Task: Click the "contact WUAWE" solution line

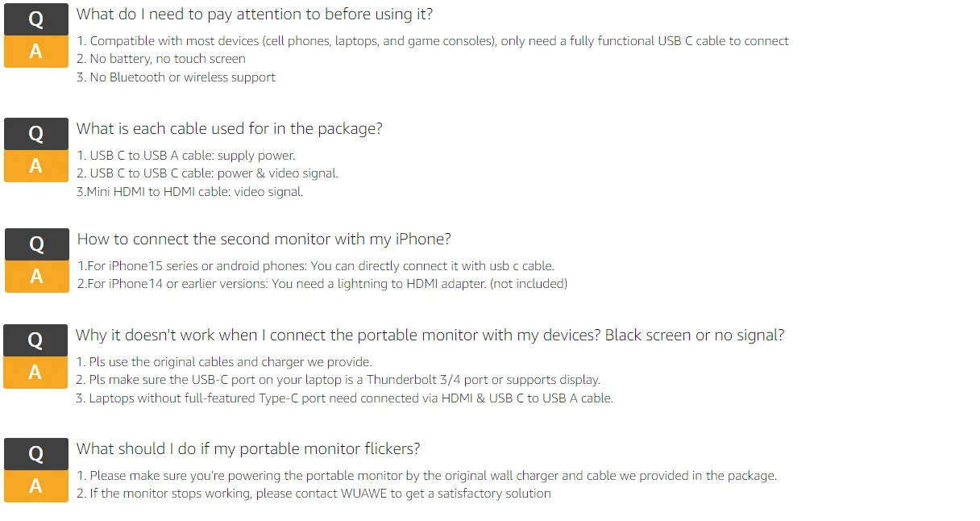Action: click(x=314, y=494)
